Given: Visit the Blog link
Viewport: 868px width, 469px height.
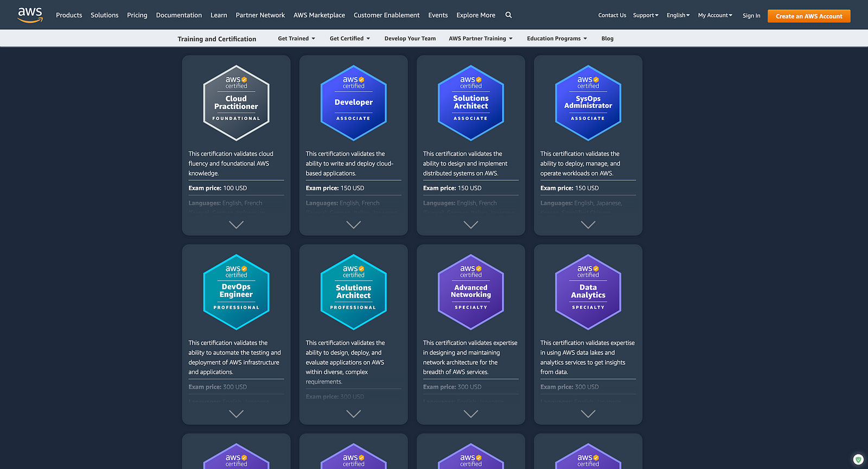Looking at the screenshot, I should tap(608, 39).
